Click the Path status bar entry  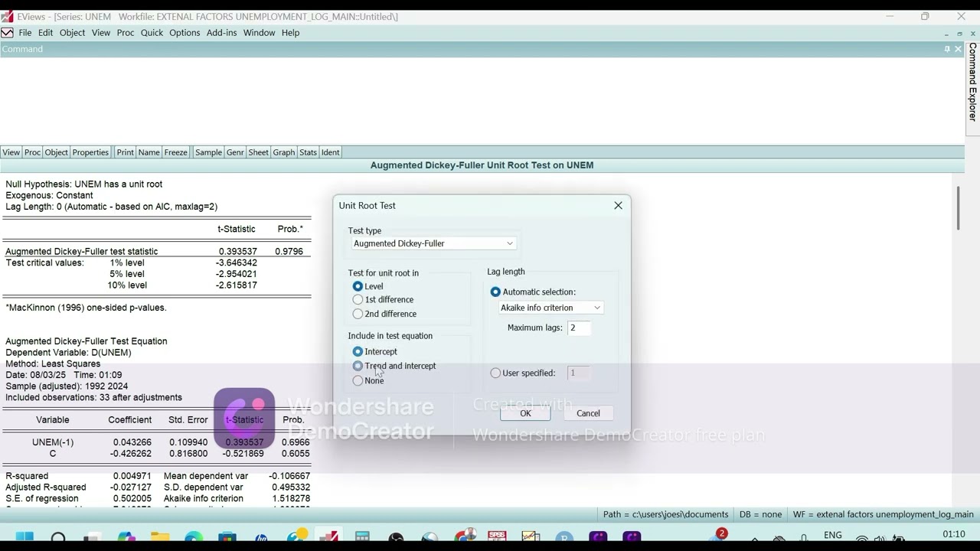pos(665,514)
